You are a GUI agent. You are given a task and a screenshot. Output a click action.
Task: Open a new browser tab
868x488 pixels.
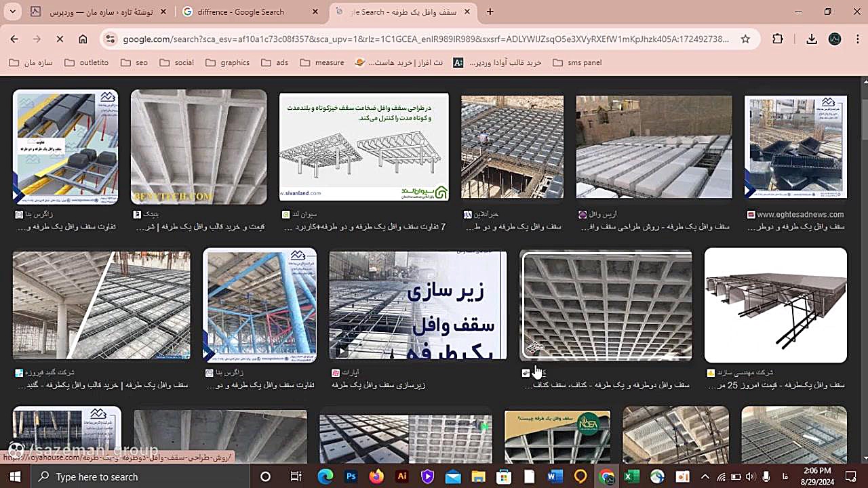490,12
